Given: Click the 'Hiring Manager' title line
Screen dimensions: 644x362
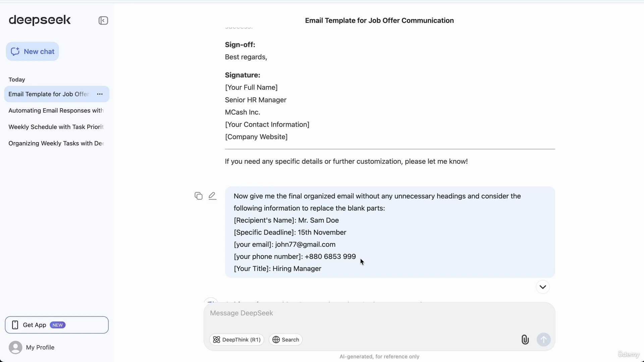Looking at the screenshot, I should (277, 268).
